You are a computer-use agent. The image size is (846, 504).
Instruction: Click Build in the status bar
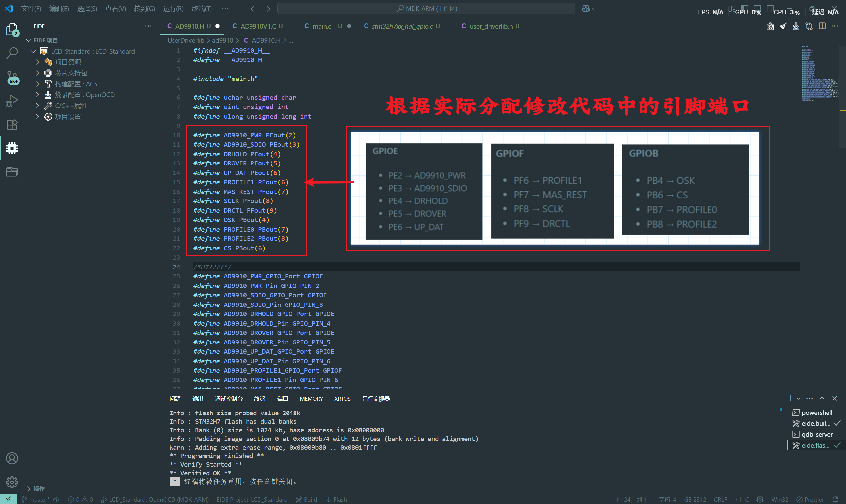pyautogui.click(x=306, y=499)
